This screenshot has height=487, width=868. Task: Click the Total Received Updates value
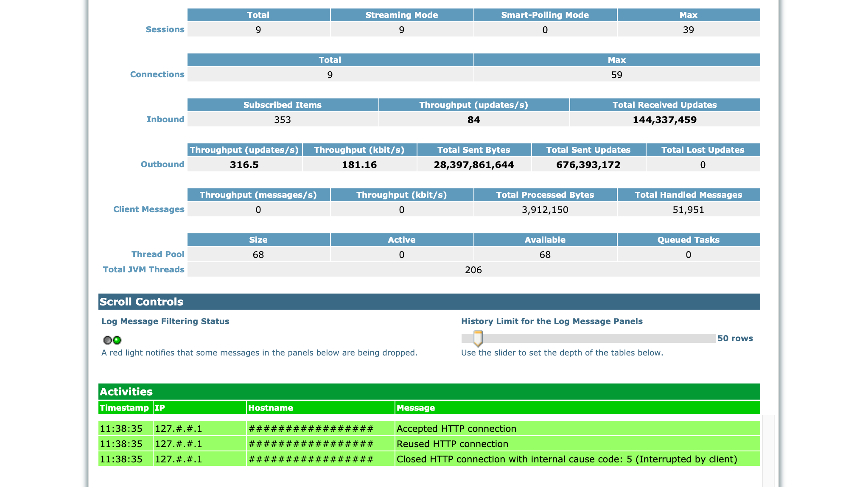(x=664, y=120)
